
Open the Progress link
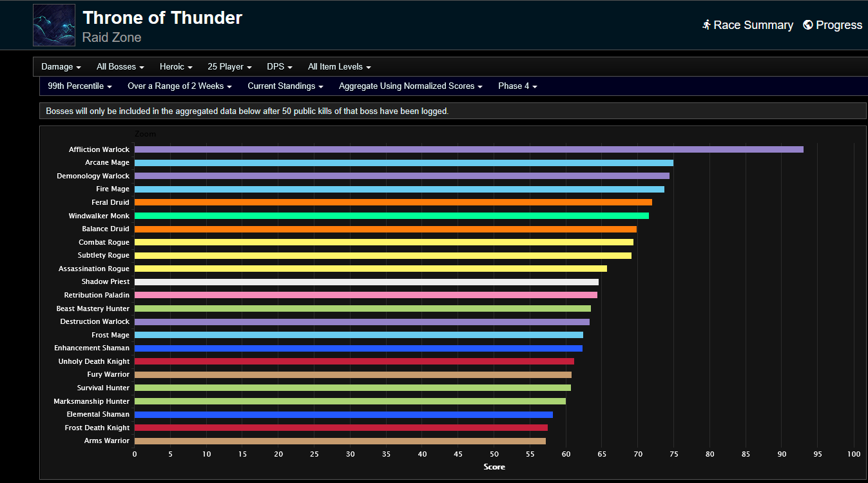[x=833, y=25]
